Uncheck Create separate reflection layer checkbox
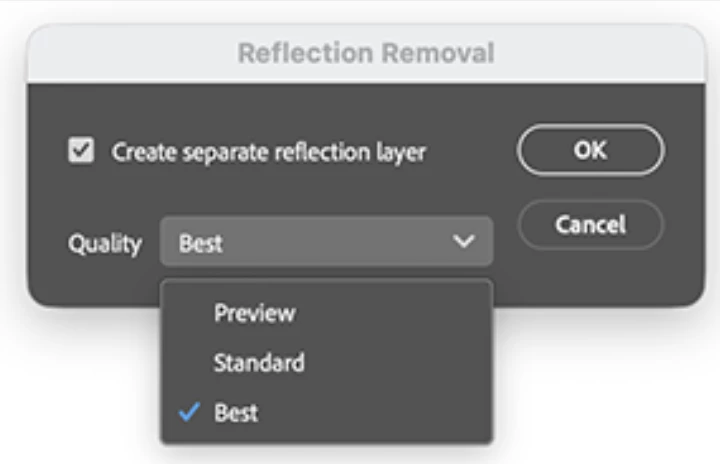The width and height of the screenshot is (720, 464). pos(81,150)
